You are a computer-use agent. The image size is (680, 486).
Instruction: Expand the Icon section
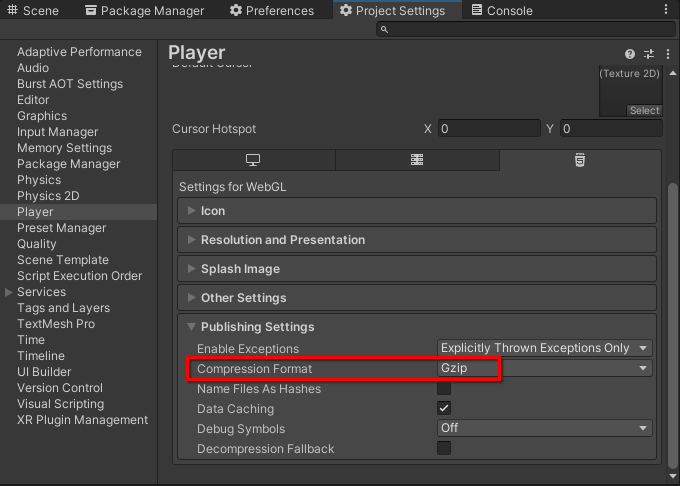click(x=417, y=211)
